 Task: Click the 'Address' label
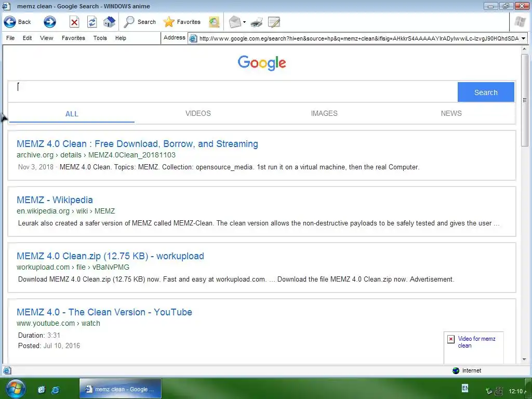click(x=175, y=37)
